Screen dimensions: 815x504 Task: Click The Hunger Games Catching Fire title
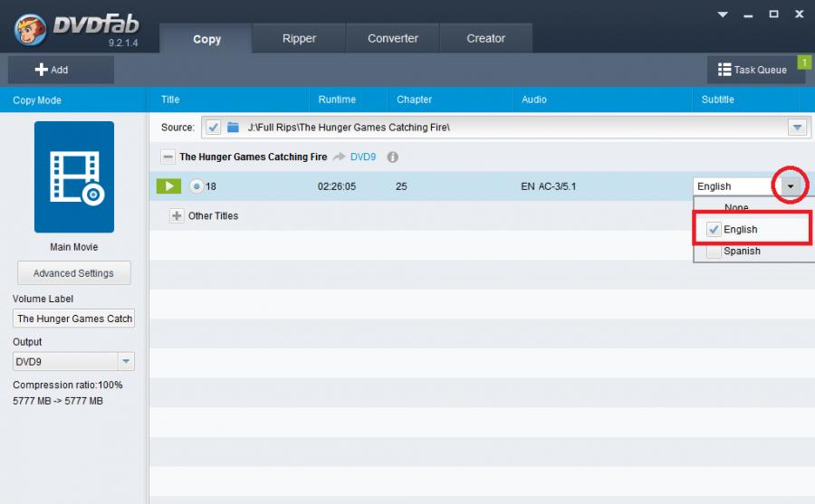point(254,157)
